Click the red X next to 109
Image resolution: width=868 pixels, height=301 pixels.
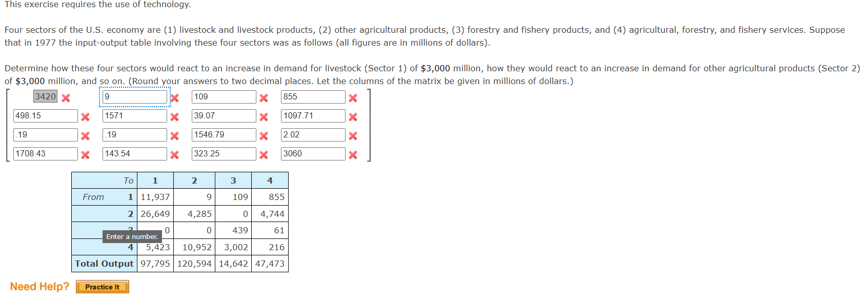[x=263, y=97]
